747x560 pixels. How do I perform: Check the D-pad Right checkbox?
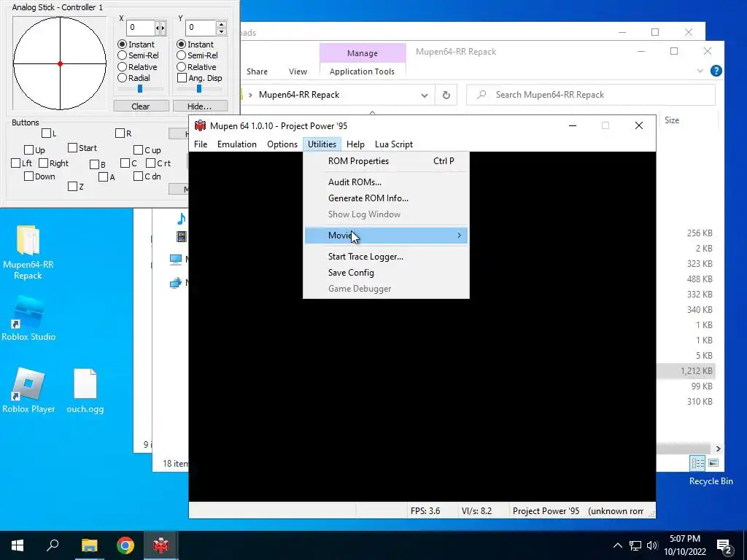(43, 163)
